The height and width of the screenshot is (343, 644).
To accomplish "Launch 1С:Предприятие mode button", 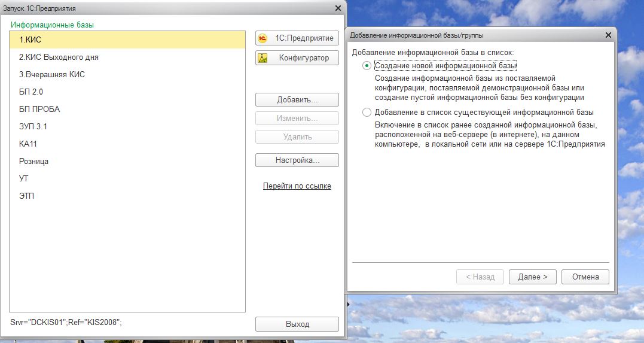I will (x=297, y=38).
